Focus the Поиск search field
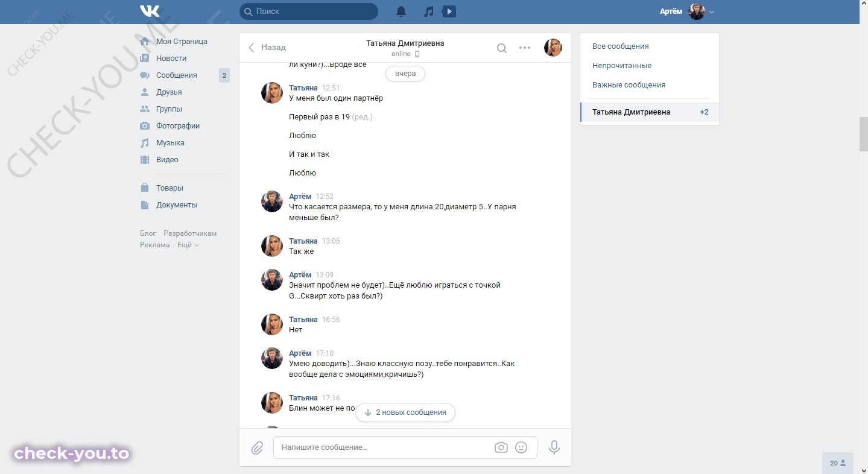 pos(309,11)
